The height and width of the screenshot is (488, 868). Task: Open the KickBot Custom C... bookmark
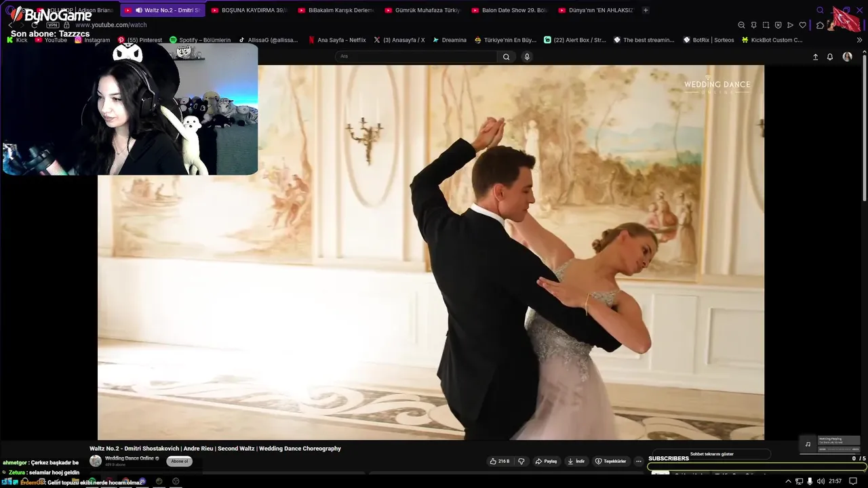pyautogui.click(x=772, y=40)
